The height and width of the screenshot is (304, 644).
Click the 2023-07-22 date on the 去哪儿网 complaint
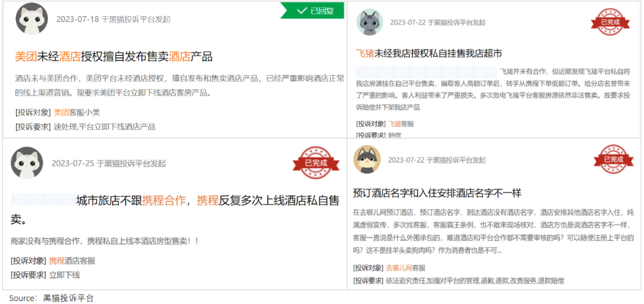(x=436, y=159)
